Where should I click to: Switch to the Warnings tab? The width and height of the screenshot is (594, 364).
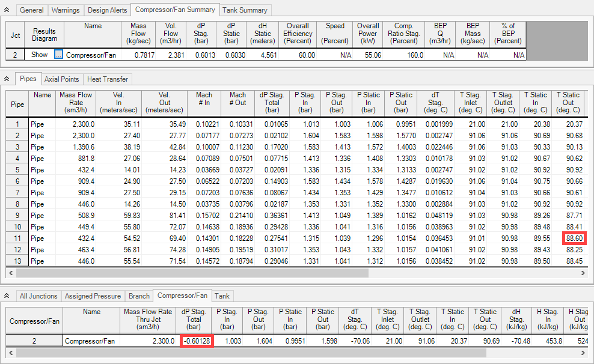(x=65, y=10)
